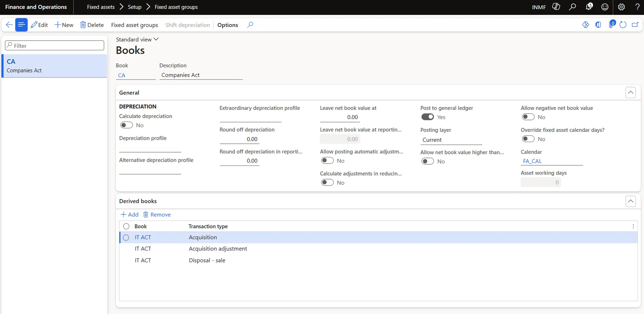Click the Round off depreciation field
Screen dimensions: 644x314
point(239,139)
